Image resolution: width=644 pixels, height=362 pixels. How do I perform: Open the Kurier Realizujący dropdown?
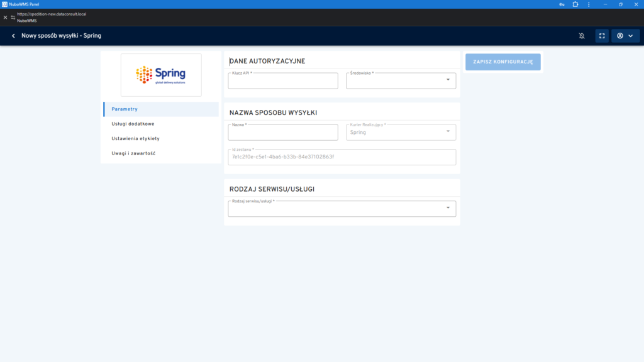(x=448, y=132)
